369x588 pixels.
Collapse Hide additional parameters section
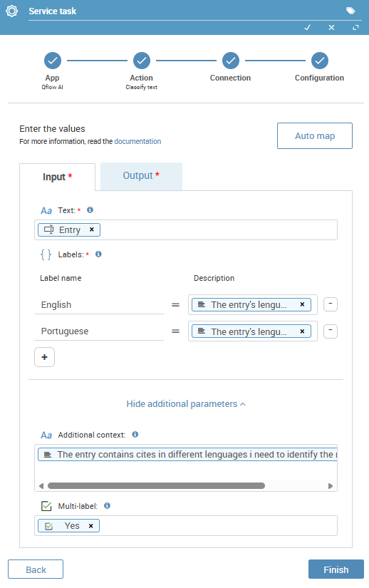tap(186, 404)
